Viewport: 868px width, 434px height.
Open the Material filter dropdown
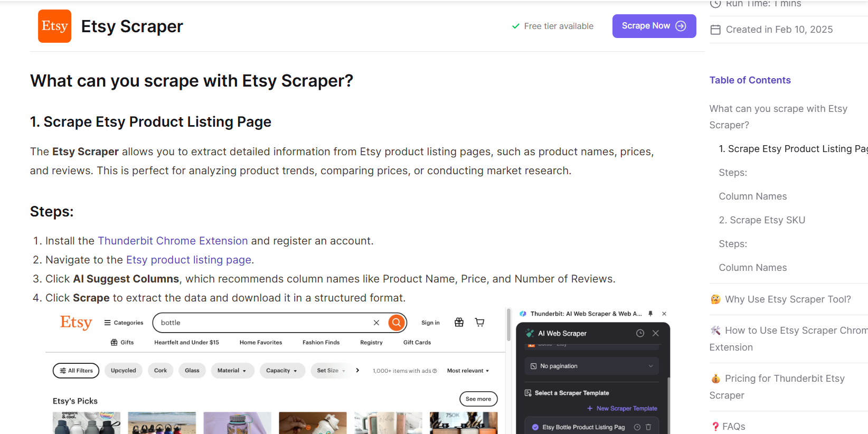pyautogui.click(x=232, y=371)
